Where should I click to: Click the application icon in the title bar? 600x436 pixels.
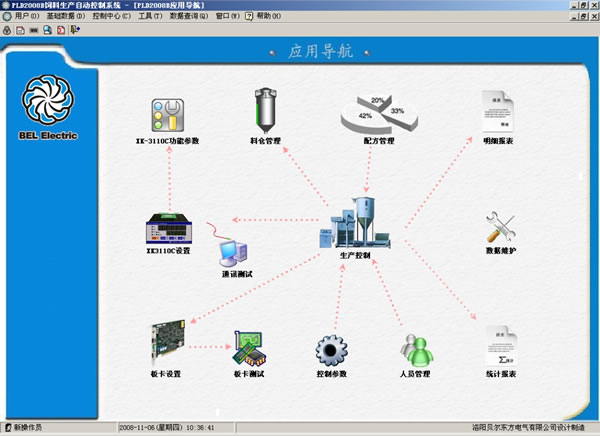pos(6,5)
